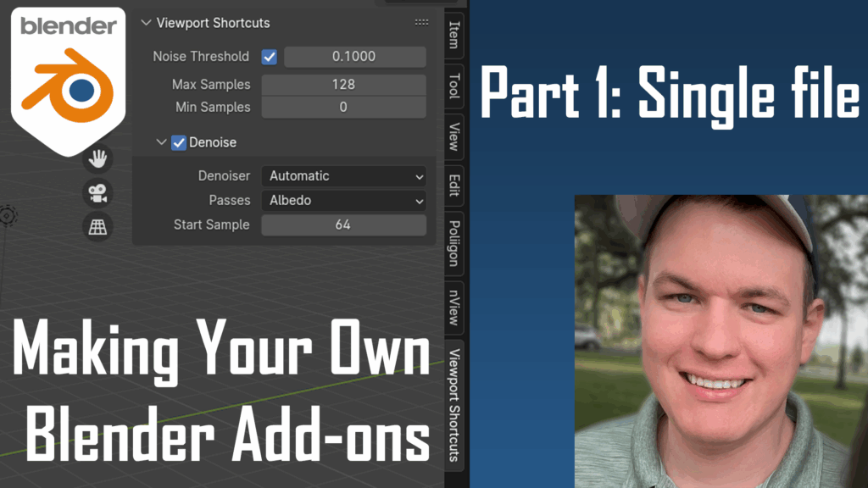Switch to the Tool sidebar tab
The width and height of the screenshot is (868, 488).
click(x=454, y=86)
